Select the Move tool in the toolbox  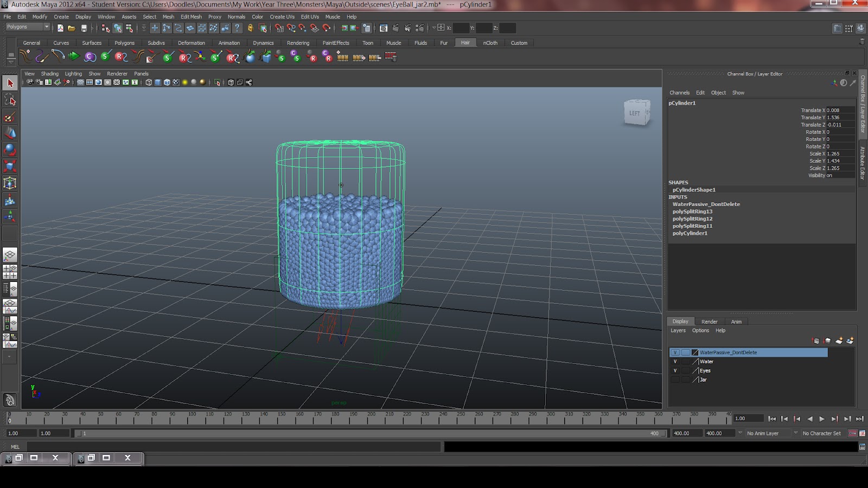(10, 133)
